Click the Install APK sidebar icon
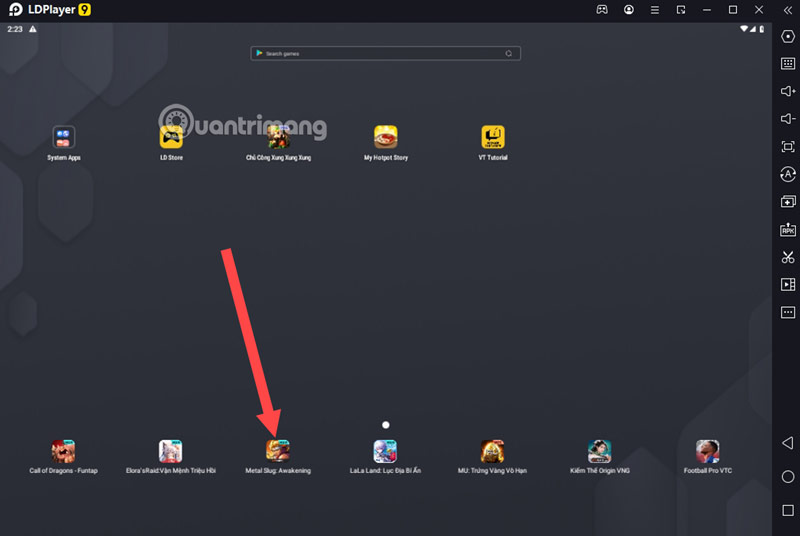The image size is (800, 536). [x=788, y=230]
